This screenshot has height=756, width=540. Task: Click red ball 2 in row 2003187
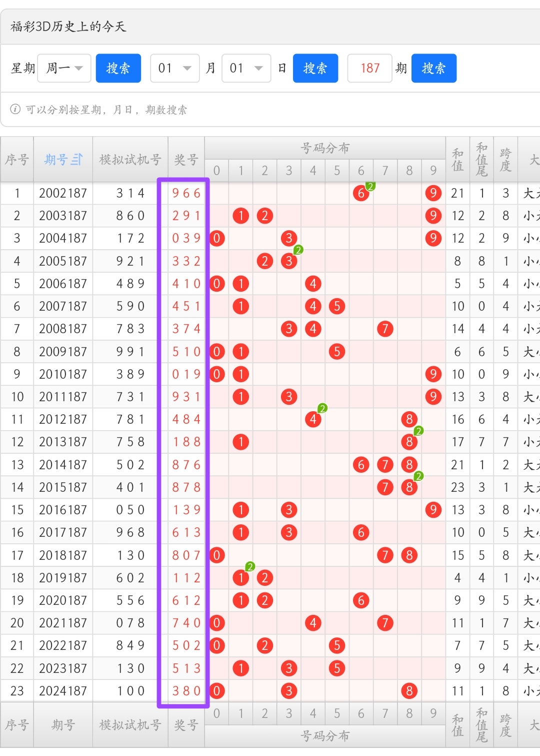[264, 216]
